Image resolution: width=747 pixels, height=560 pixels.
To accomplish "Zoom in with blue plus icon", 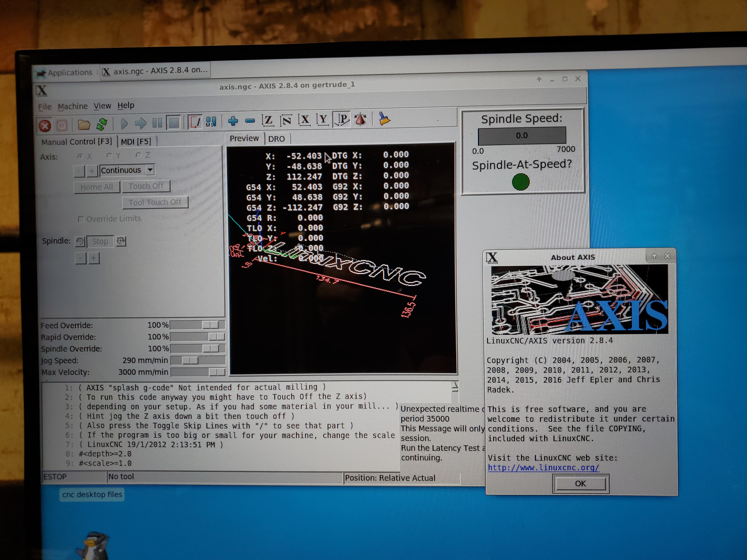I will [x=233, y=121].
